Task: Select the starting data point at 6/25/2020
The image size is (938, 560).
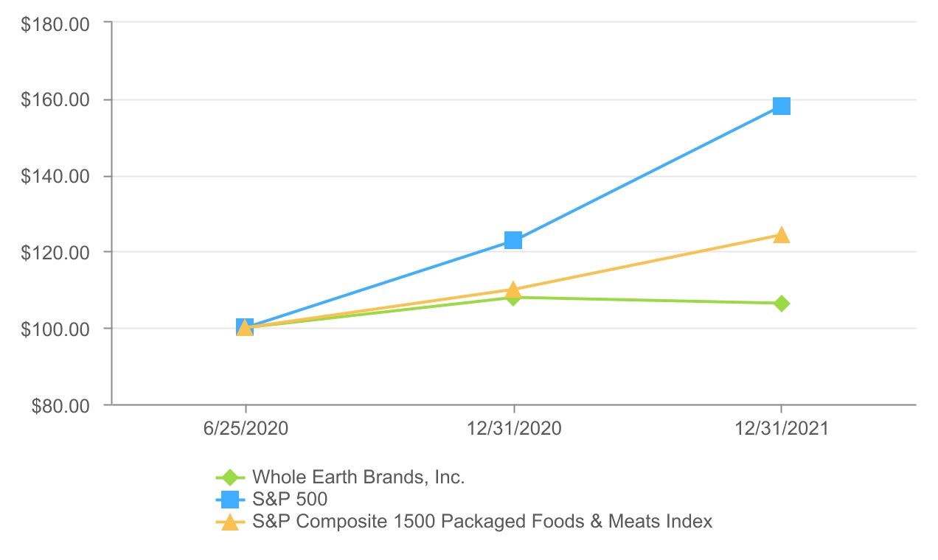Action: click(x=245, y=327)
